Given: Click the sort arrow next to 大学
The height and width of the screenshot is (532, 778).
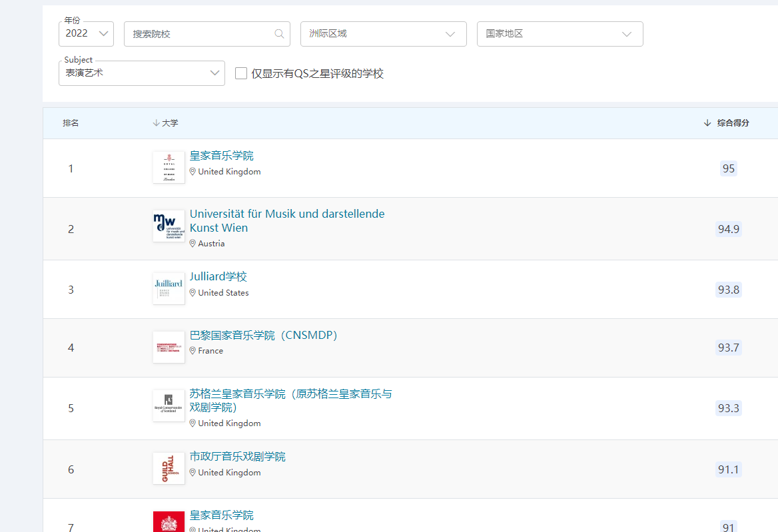Looking at the screenshot, I should pos(156,123).
